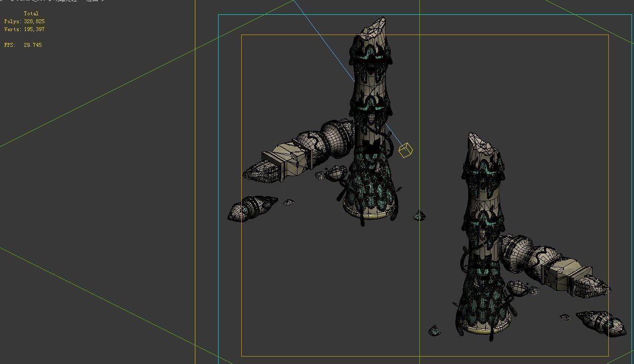Click the Total statistics header
Viewport: 634px width, 364px height.
coord(31,13)
